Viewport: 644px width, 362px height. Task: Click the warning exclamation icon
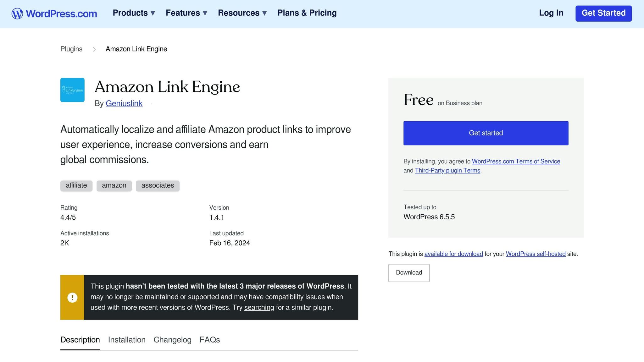click(72, 297)
